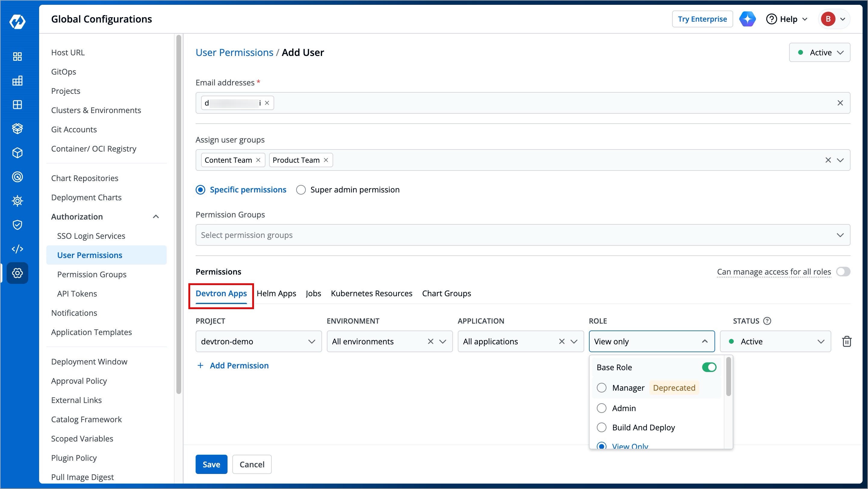Remove the Content Team group chip
The height and width of the screenshot is (489, 868).
coord(258,160)
